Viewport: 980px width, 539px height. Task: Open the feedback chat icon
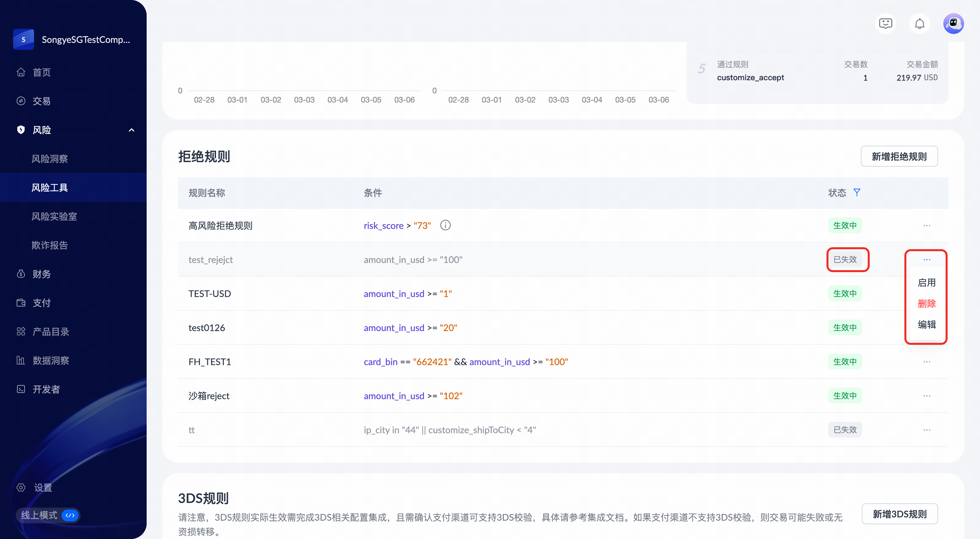[885, 24]
